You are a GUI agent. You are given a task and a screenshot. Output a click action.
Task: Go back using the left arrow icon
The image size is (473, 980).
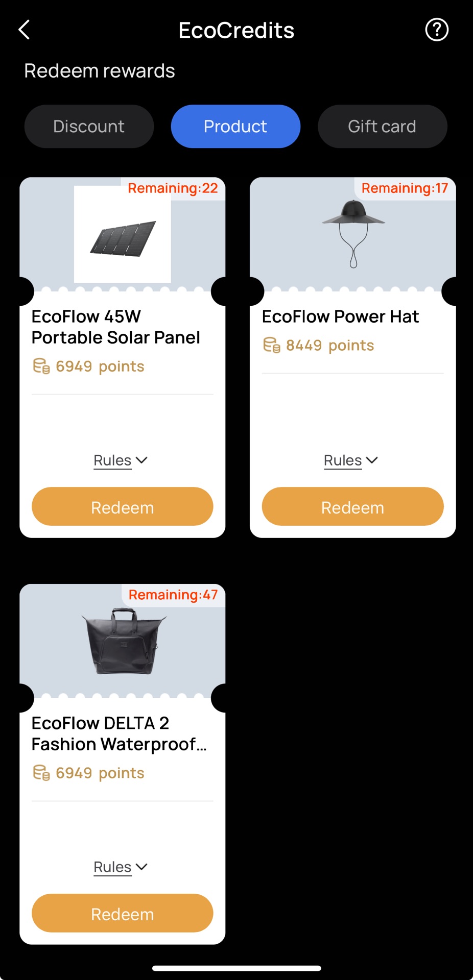pyautogui.click(x=24, y=30)
